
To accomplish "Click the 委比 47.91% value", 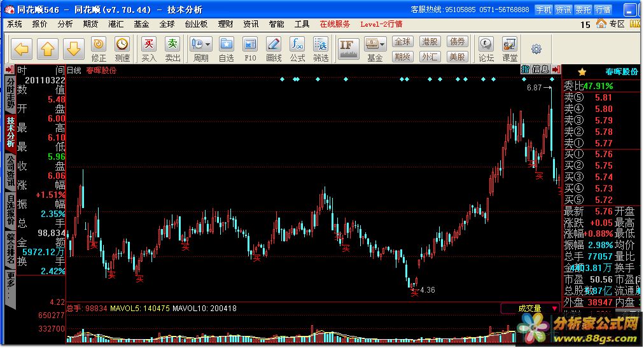I will tap(598, 86).
